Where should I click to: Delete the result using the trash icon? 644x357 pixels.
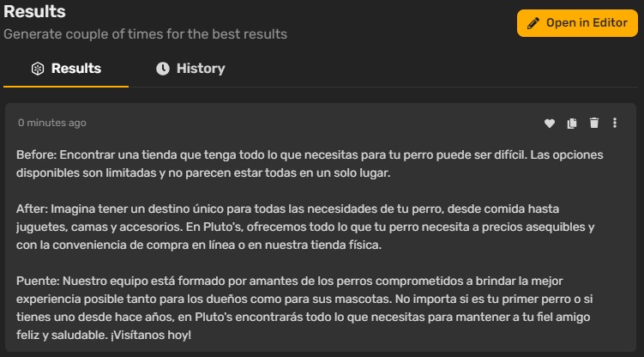point(594,123)
